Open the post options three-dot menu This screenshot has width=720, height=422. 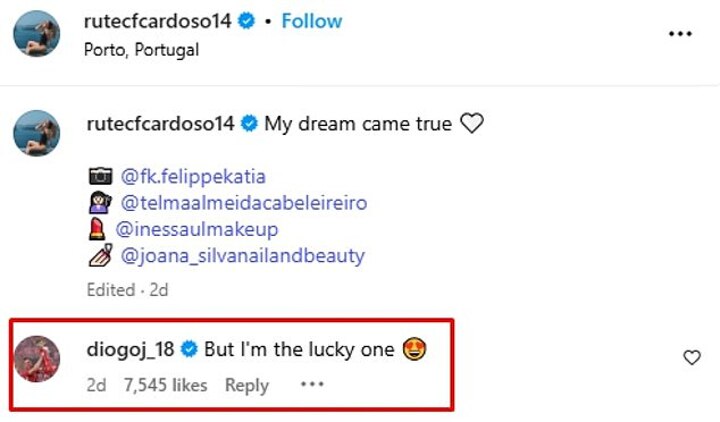tap(680, 33)
